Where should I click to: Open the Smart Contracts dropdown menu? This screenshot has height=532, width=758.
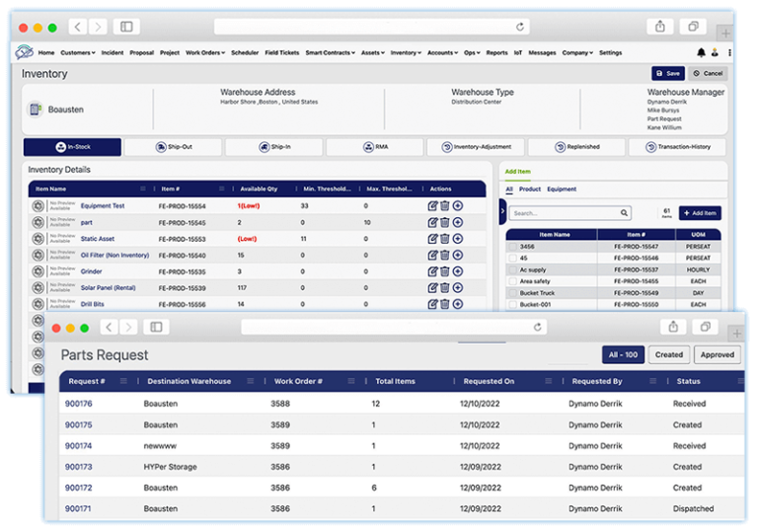(x=331, y=52)
